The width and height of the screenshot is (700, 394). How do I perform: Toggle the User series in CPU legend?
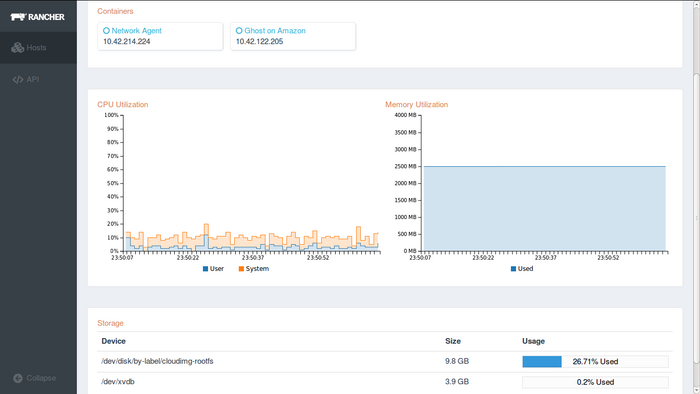click(213, 269)
